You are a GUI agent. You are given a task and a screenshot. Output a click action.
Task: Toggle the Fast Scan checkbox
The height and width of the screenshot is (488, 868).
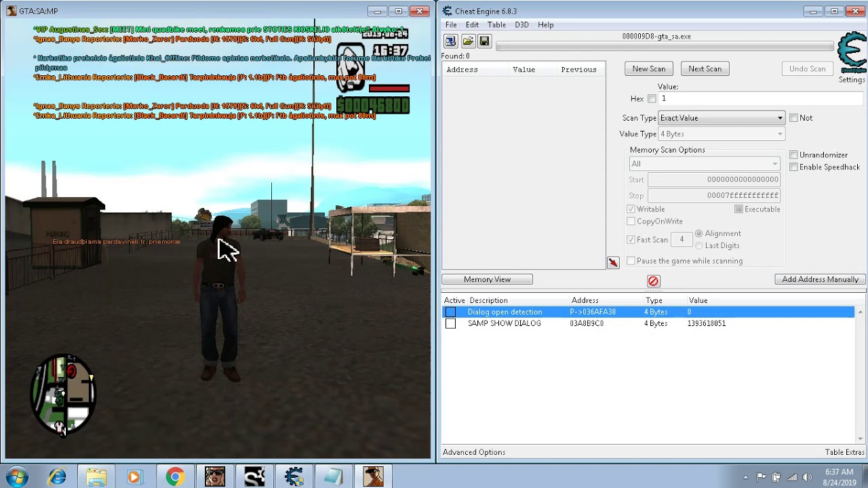[631, 239]
